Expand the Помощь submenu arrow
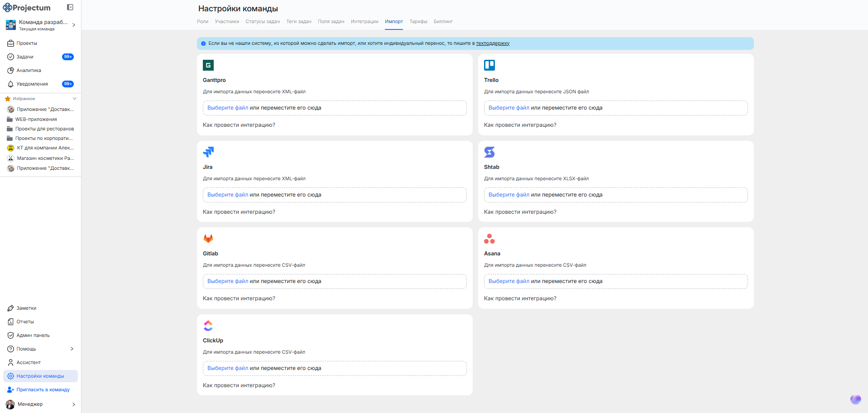This screenshot has width=868, height=413. click(72, 349)
